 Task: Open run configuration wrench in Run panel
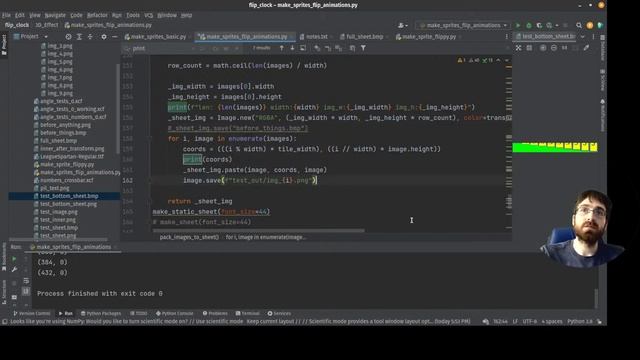tap(14, 269)
